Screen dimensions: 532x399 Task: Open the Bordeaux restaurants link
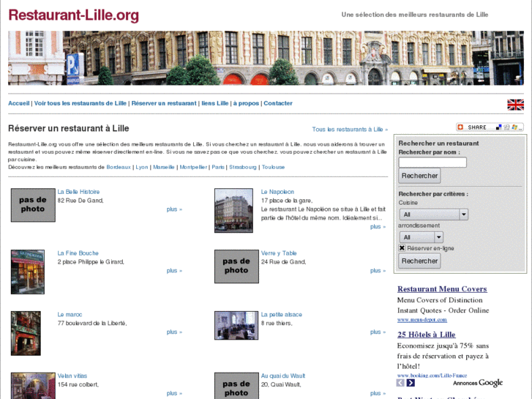pos(119,167)
